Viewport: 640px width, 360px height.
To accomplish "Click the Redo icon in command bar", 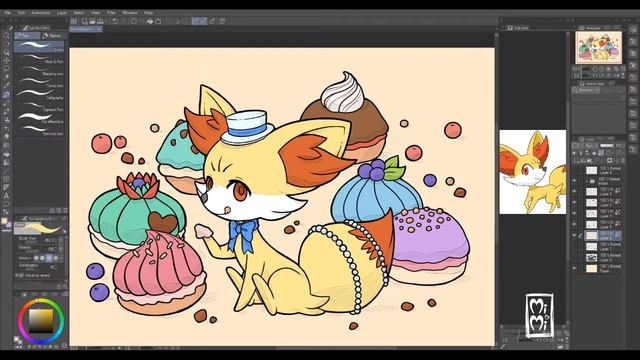I will click(124, 21).
